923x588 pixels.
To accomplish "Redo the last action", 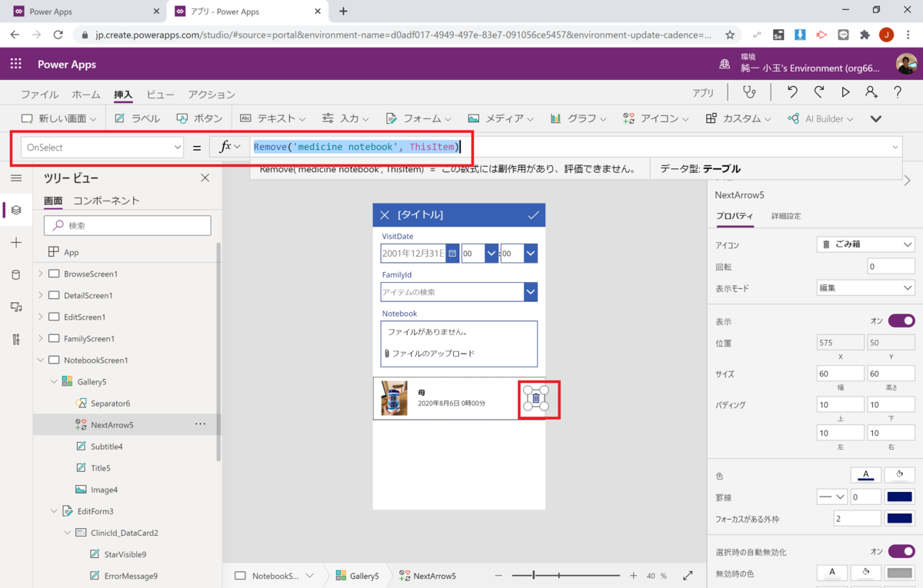I will click(819, 92).
